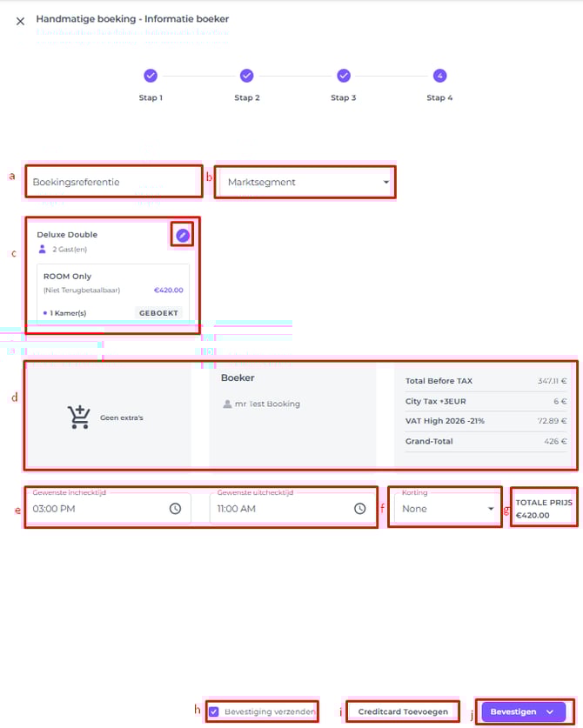Click the clock icon for check-in time
The width and height of the screenshot is (583, 728).
[175, 509]
